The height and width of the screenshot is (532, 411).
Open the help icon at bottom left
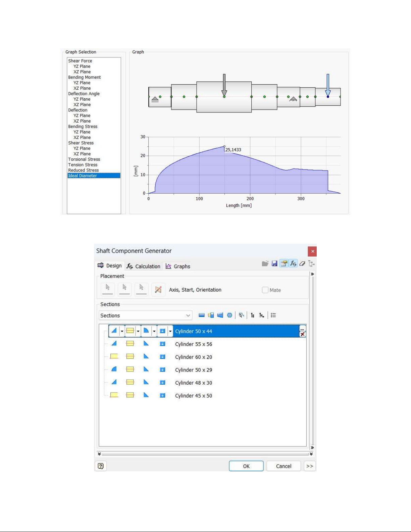click(x=101, y=466)
